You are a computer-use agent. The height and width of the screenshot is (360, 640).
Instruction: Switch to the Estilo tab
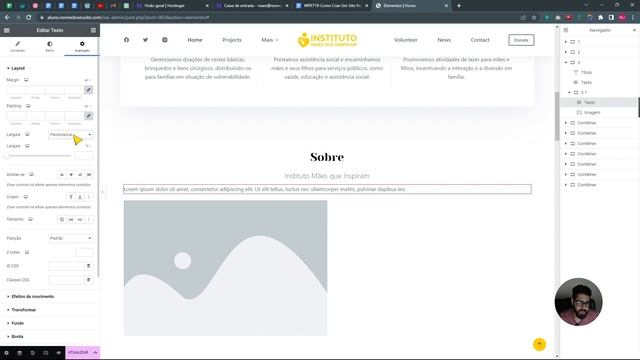tap(50, 47)
